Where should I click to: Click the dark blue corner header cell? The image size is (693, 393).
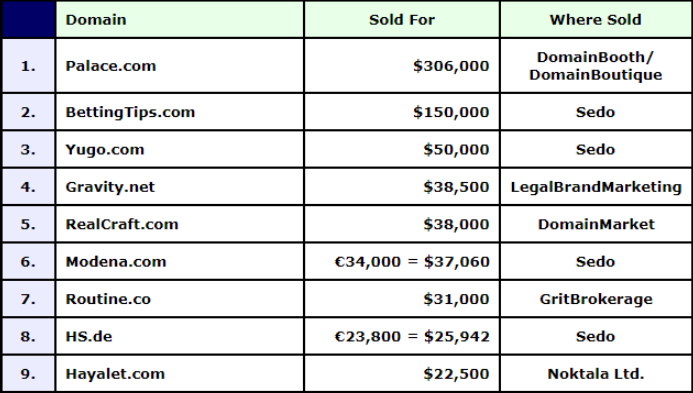pyautogui.click(x=28, y=19)
